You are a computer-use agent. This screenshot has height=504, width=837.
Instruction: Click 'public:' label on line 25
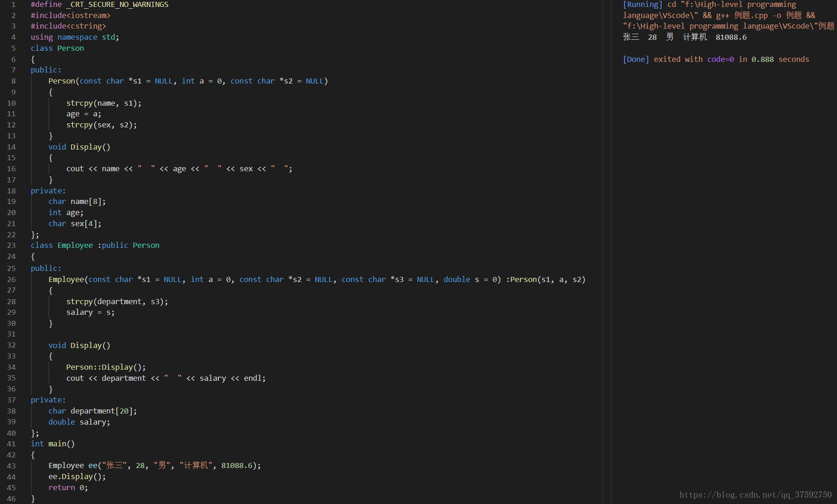(x=46, y=269)
